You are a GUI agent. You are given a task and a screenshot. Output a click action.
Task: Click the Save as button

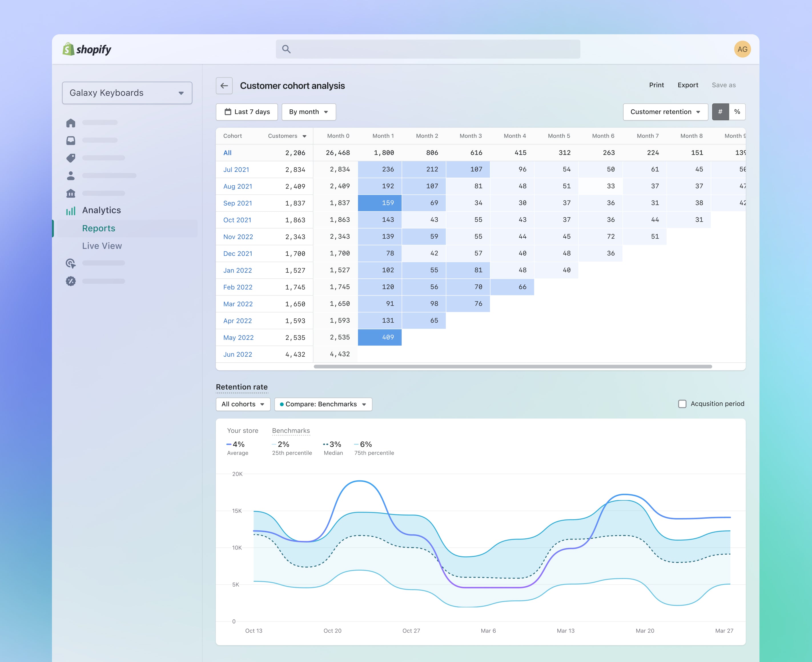[x=723, y=85]
